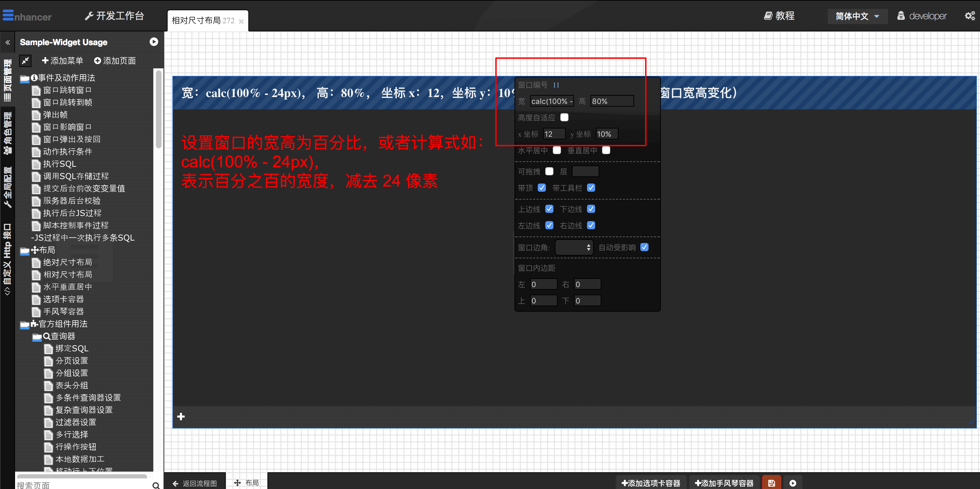Viewport: 980px width, 489px height.
Task: Open the 水平垂直居中 page
Action: tap(68, 287)
